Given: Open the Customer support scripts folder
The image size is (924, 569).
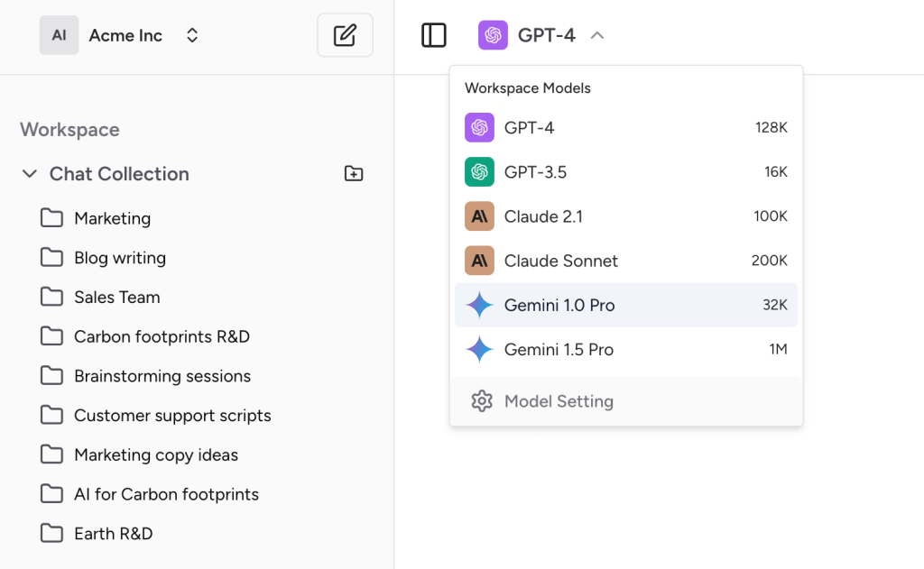Looking at the screenshot, I should 155,416.
